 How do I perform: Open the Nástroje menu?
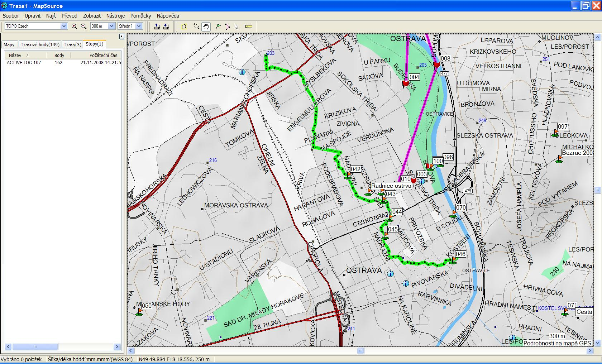point(115,16)
